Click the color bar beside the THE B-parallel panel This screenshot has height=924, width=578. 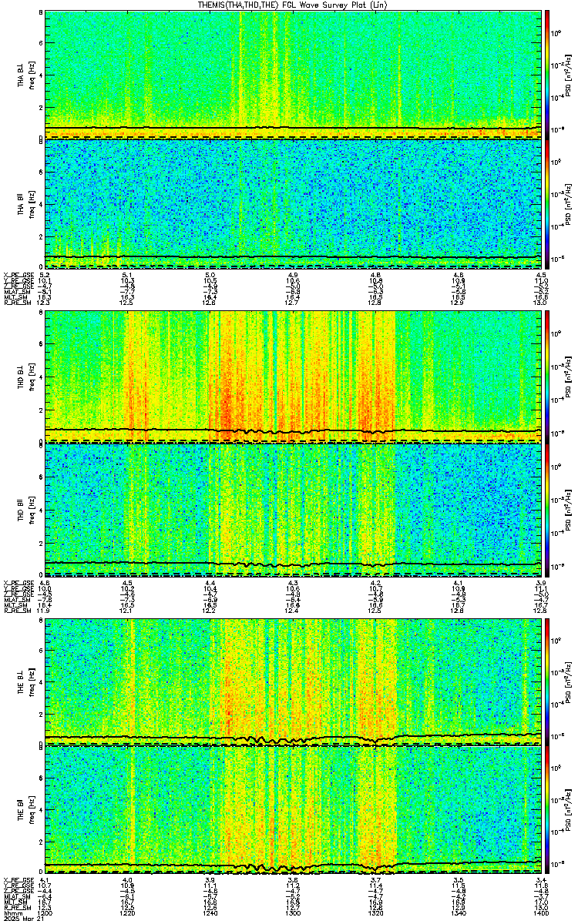[x=548, y=811]
